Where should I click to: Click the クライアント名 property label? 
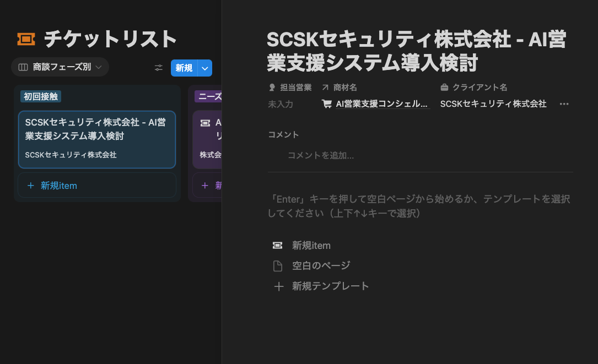click(480, 88)
